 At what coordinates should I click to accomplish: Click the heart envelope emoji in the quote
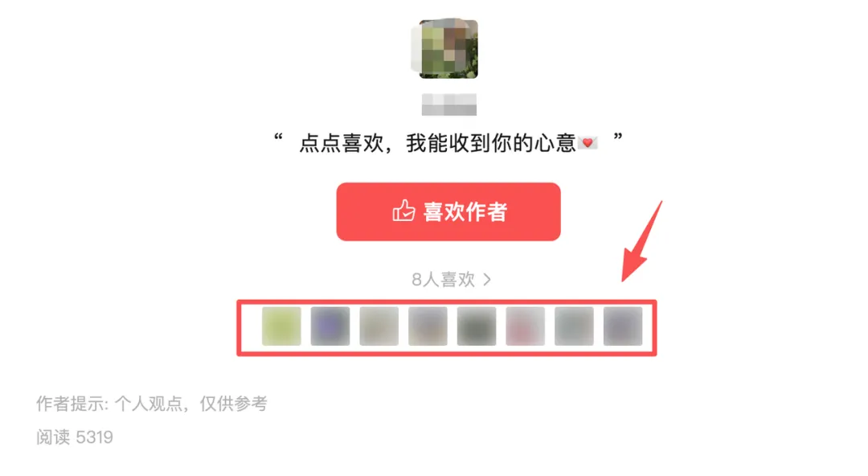pos(588,143)
